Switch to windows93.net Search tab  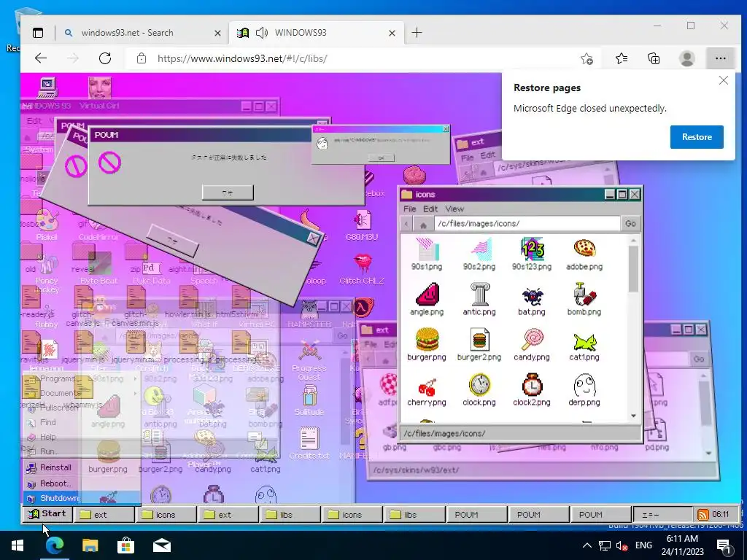pyautogui.click(x=142, y=33)
